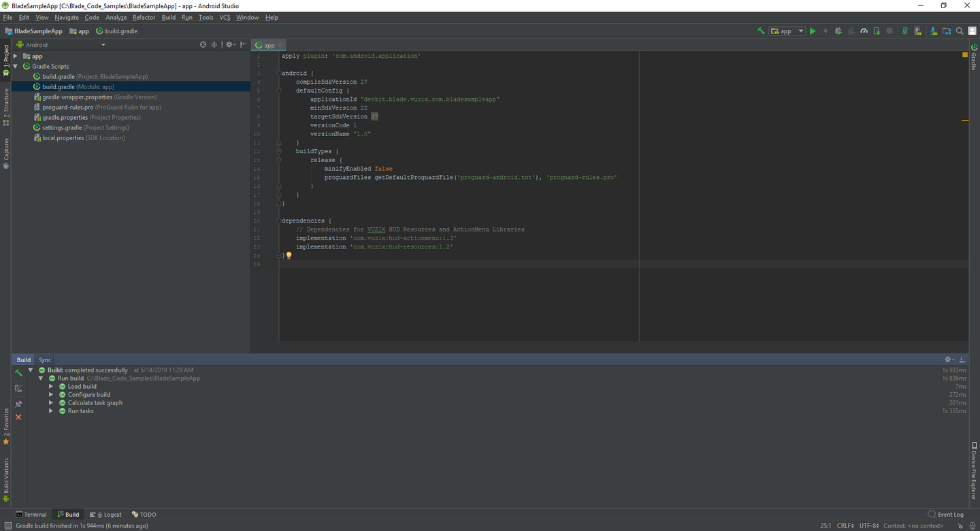Close the Build panel with the red X
Image resolution: width=980 pixels, height=531 pixels.
click(x=18, y=417)
